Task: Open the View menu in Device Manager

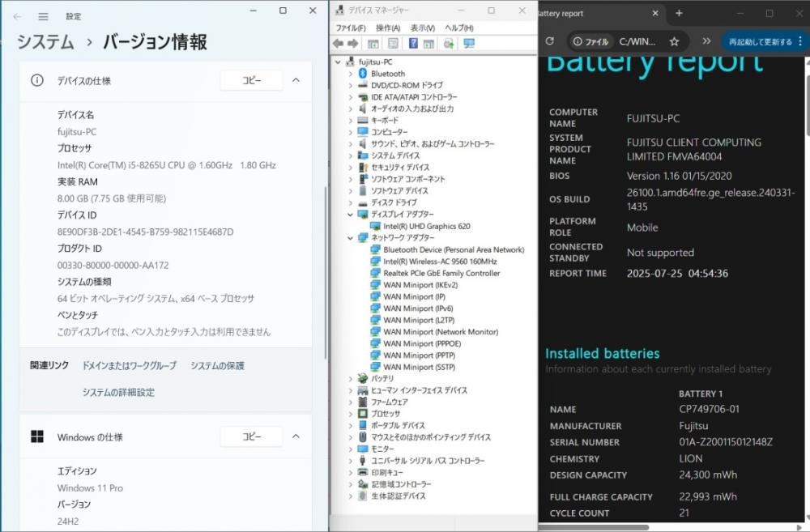Action: [423, 28]
